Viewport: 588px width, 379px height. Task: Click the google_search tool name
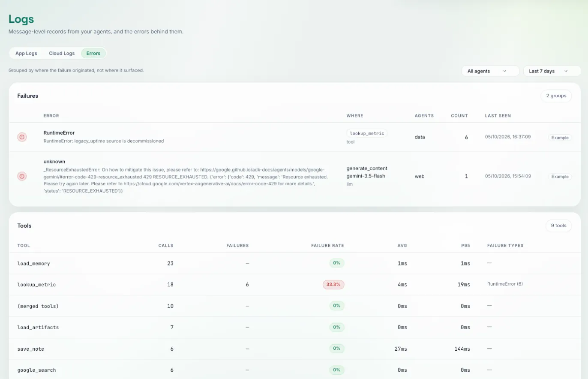[37, 370]
